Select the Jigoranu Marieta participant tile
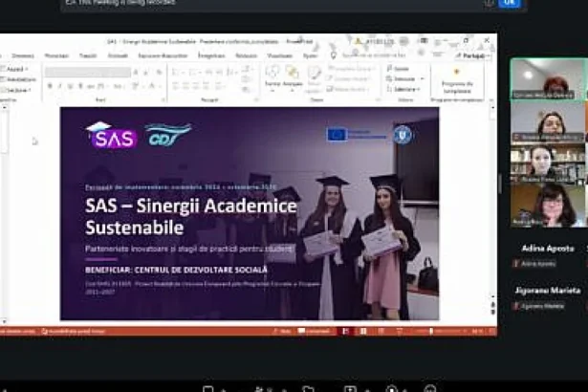This screenshot has width=588, height=392. [x=548, y=297]
